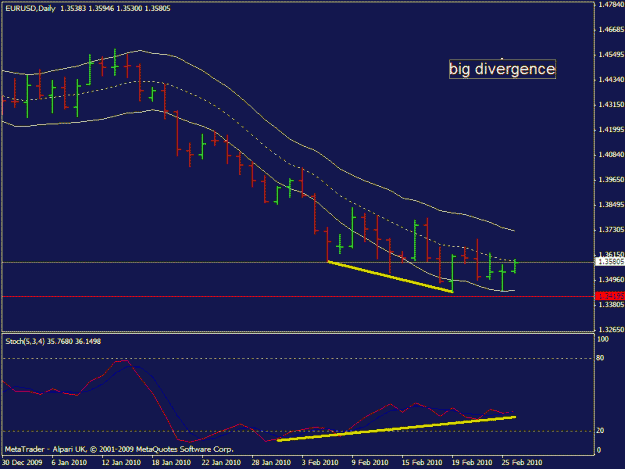
Task: Click the 12 Jan 2010 date label
Action: (121, 463)
